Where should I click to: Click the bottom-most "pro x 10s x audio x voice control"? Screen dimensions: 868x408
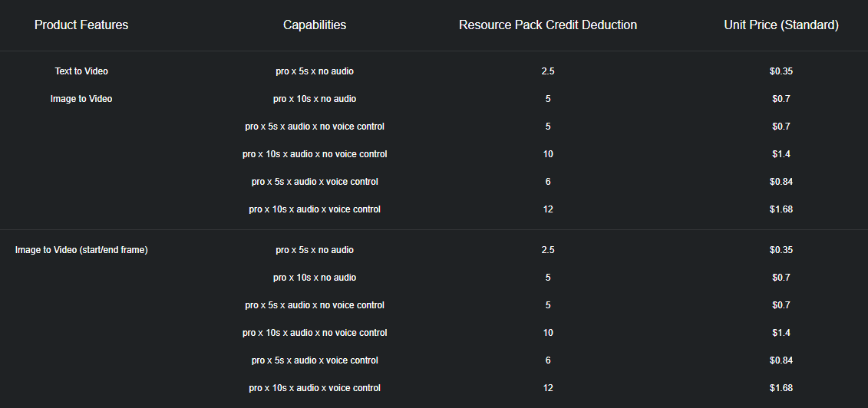[x=315, y=388]
